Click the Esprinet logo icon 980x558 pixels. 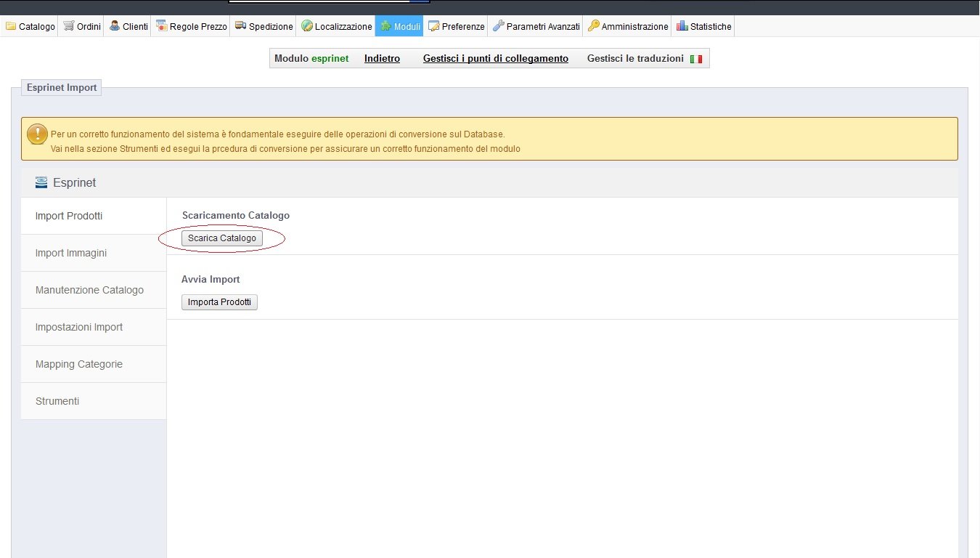[41, 182]
